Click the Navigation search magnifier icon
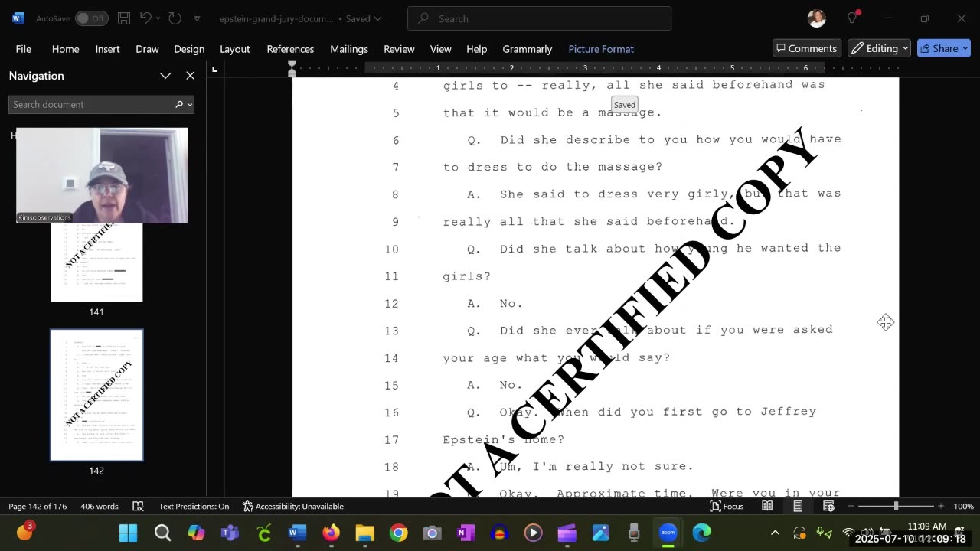This screenshot has height=551, width=980. [x=179, y=104]
